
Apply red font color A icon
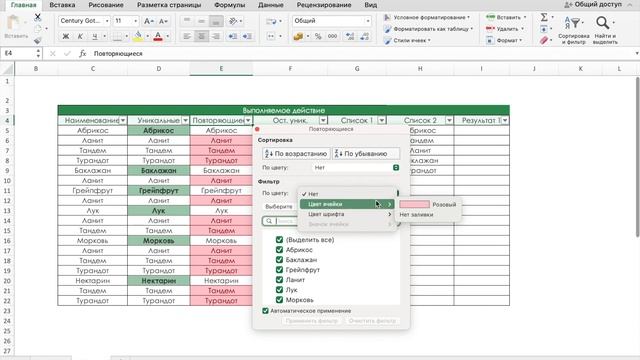158,36
